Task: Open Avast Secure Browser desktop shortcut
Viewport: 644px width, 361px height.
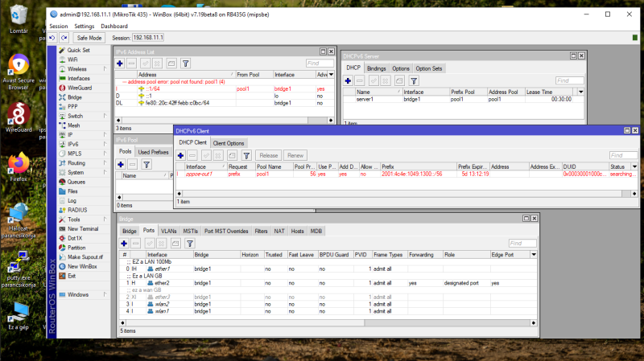Action: (x=18, y=72)
